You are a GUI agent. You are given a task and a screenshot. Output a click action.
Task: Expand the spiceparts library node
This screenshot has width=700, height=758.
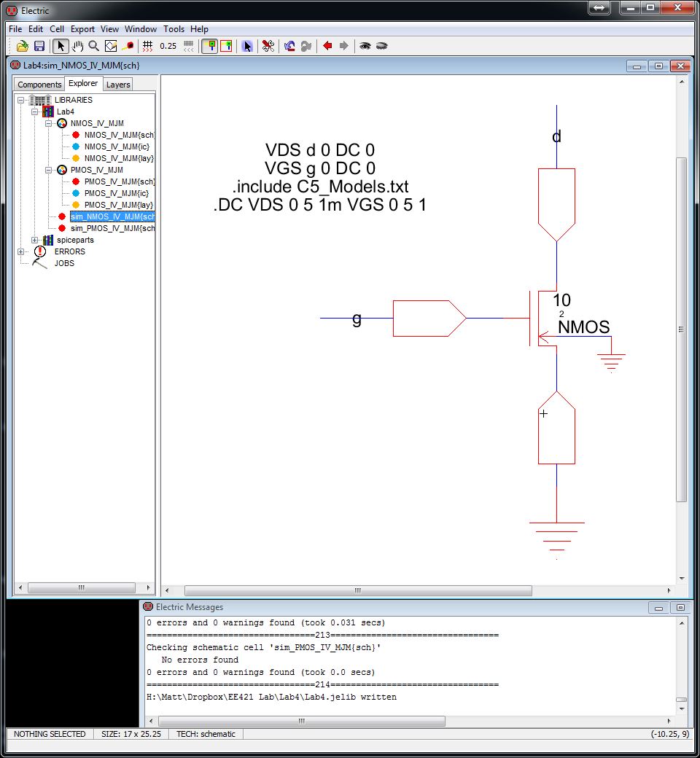(34, 240)
